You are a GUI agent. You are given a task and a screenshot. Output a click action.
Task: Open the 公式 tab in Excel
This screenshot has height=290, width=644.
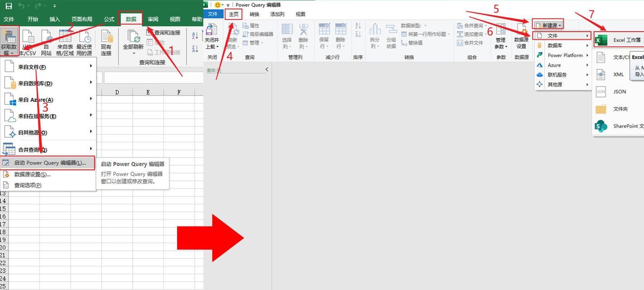[109, 19]
